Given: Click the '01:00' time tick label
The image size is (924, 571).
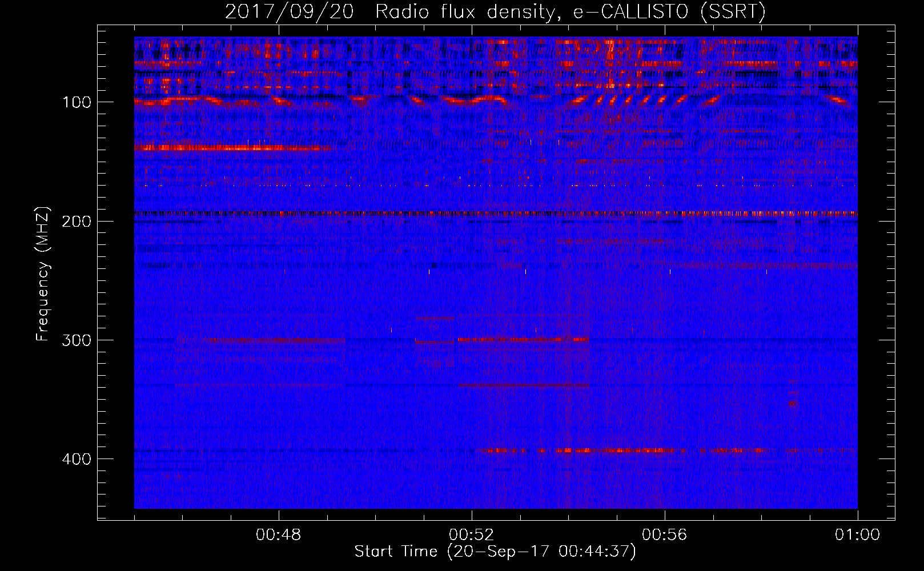Looking at the screenshot, I should click(x=857, y=535).
